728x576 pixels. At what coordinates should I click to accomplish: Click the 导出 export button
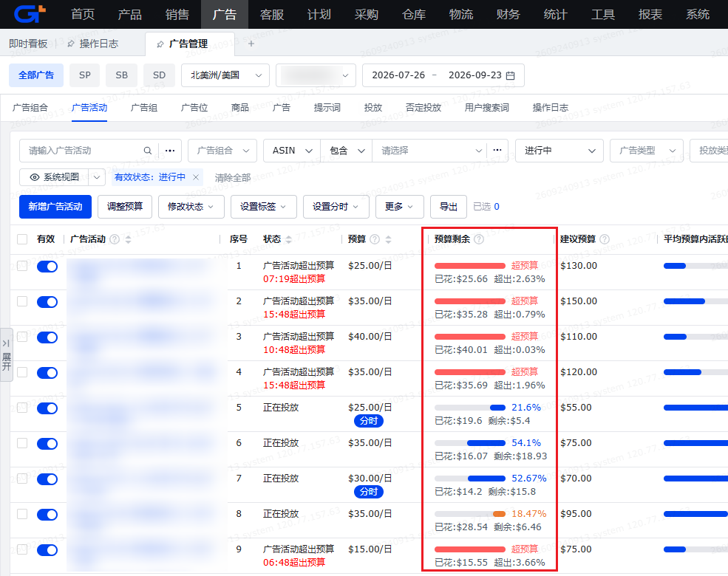click(x=449, y=207)
